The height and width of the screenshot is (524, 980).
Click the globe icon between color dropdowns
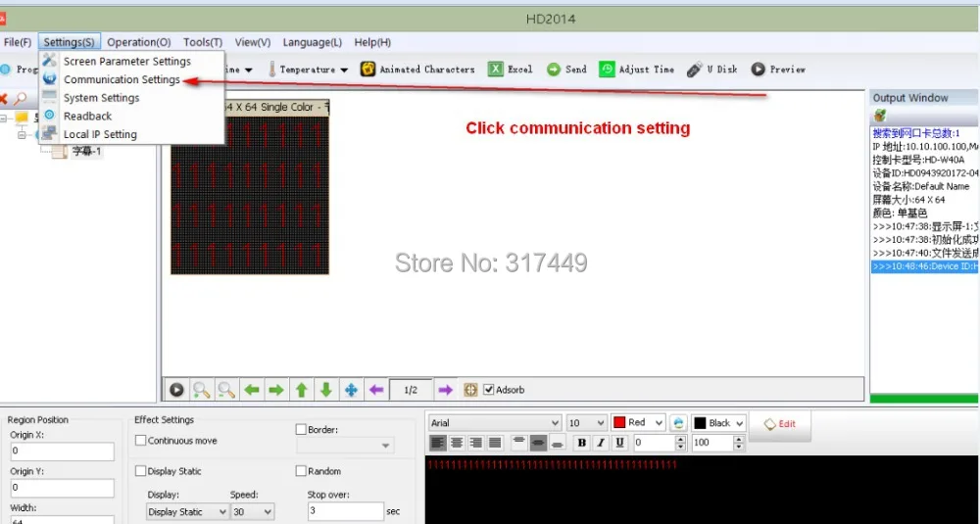(678, 423)
